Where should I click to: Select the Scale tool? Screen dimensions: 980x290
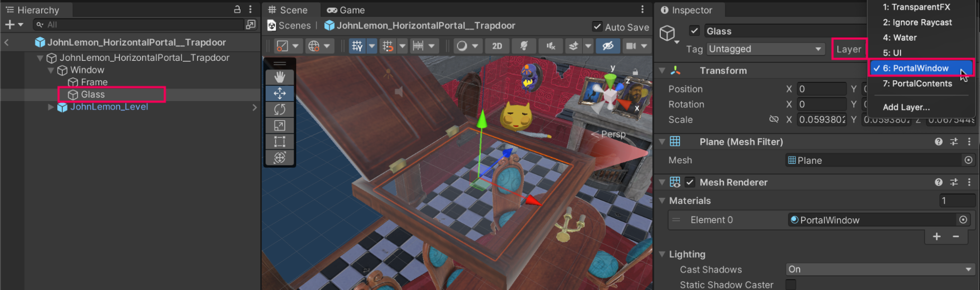tap(279, 126)
